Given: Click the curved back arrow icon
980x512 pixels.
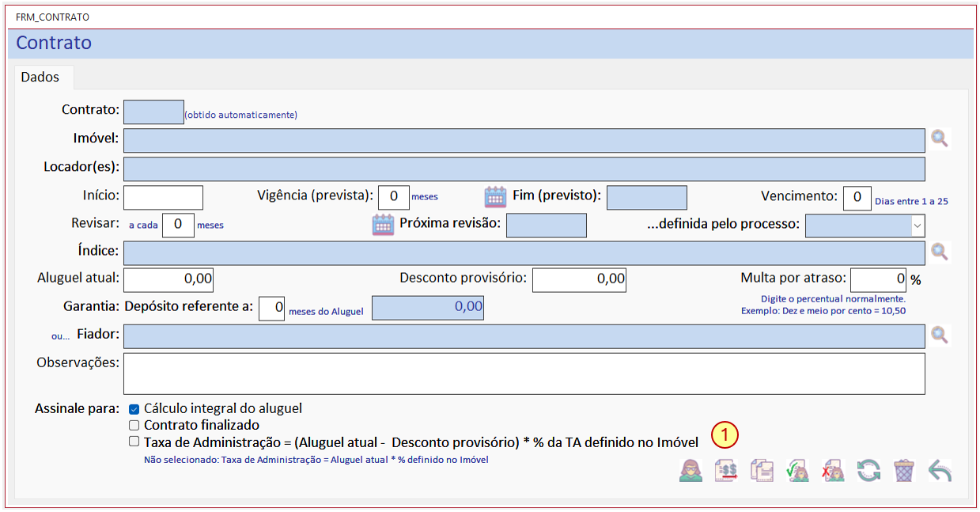Looking at the screenshot, I should (939, 471).
